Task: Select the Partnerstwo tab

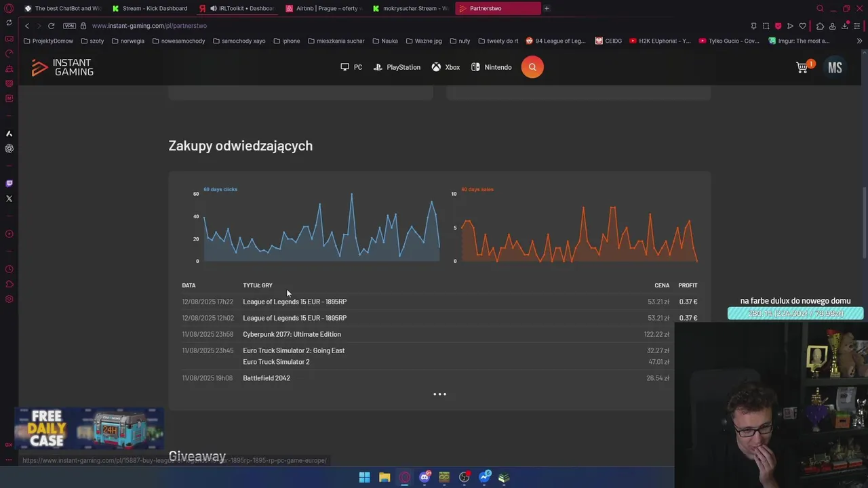Action: click(497, 8)
